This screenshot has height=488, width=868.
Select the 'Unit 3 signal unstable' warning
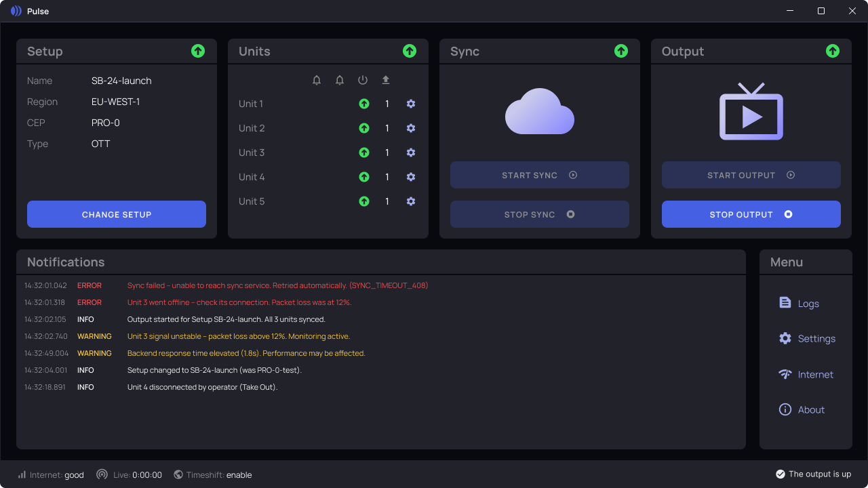(x=381, y=336)
